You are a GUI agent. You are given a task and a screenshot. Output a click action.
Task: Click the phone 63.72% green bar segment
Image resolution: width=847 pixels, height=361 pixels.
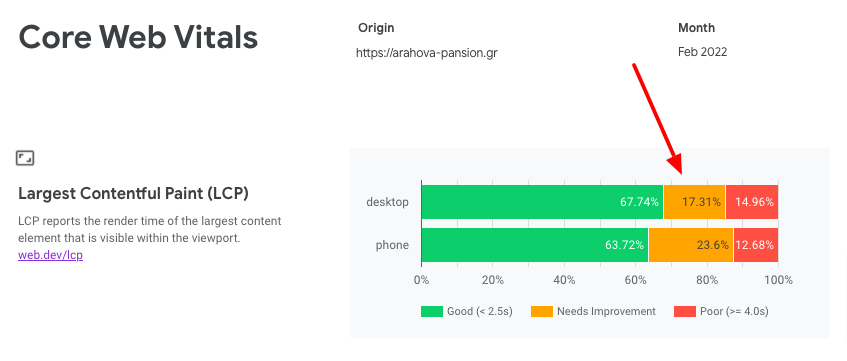(x=535, y=245)
